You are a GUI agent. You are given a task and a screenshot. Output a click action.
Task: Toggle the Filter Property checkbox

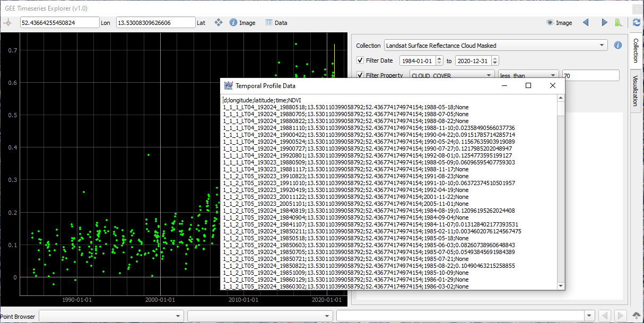tap(360, 75)
